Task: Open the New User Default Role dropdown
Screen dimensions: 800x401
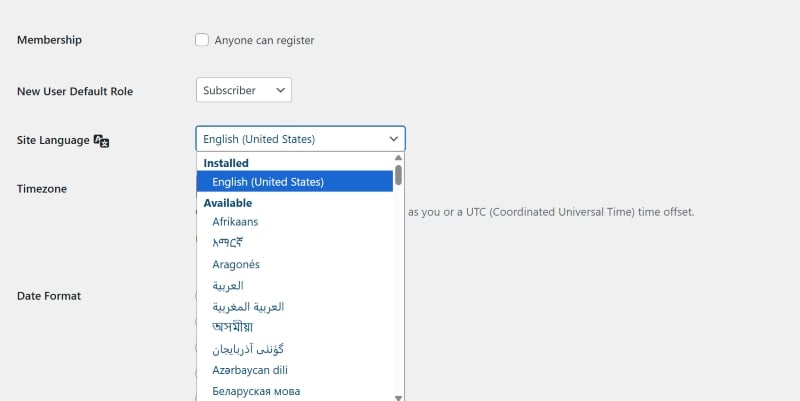Action: point(243,90)
